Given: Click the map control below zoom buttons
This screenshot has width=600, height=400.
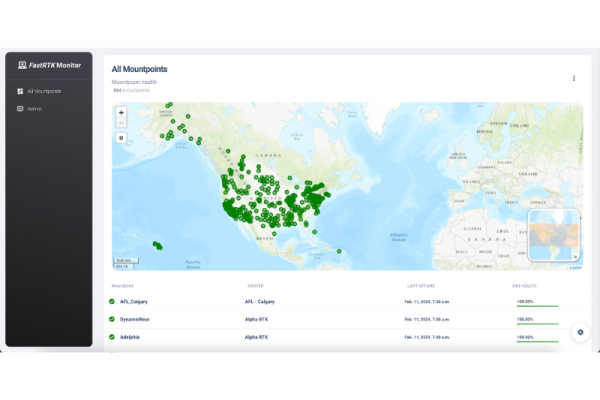Looking at the screenshot, I should [x=121, y=138].
